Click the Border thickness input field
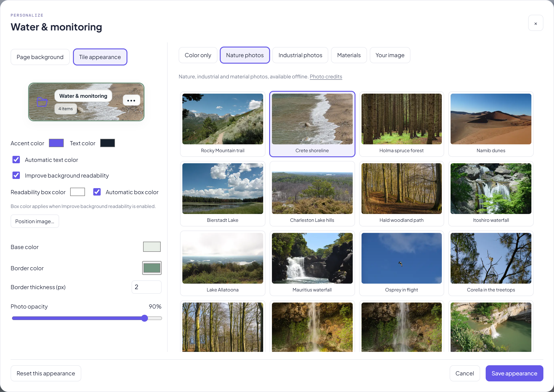Viewport: 554px width, 392px height. click(146, 287)
